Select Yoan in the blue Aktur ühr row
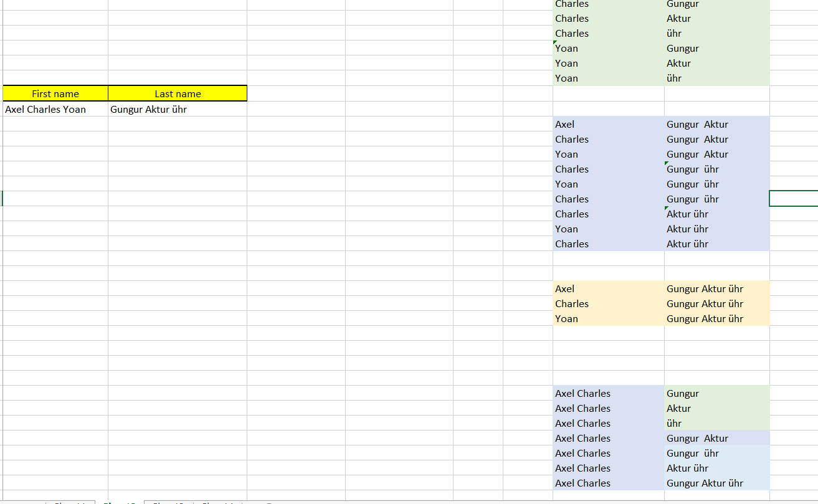 (609, 229)
